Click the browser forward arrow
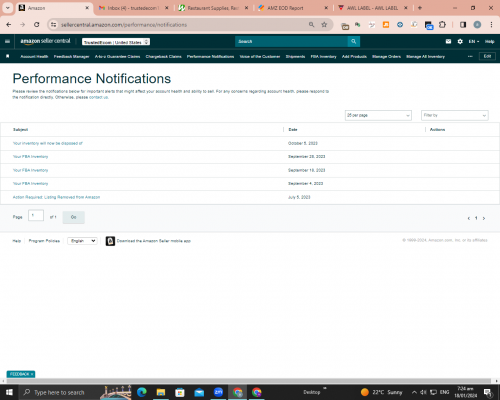 [22, 25]
